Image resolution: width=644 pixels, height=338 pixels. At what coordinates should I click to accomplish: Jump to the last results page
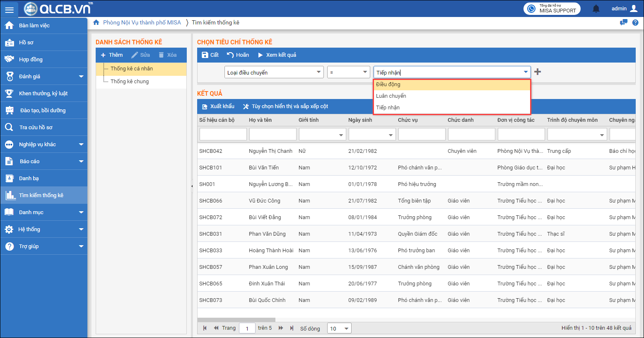(x=292, y=328)
